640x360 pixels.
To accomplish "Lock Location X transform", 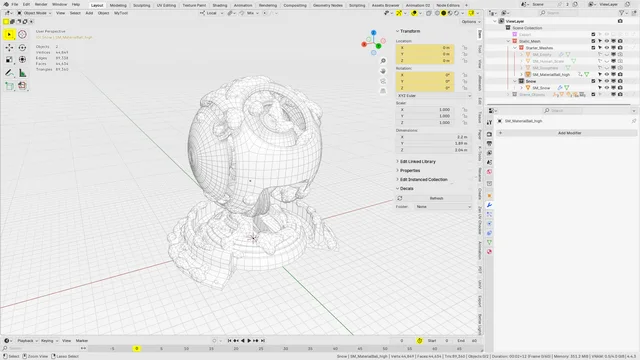I will coord(464,48).
